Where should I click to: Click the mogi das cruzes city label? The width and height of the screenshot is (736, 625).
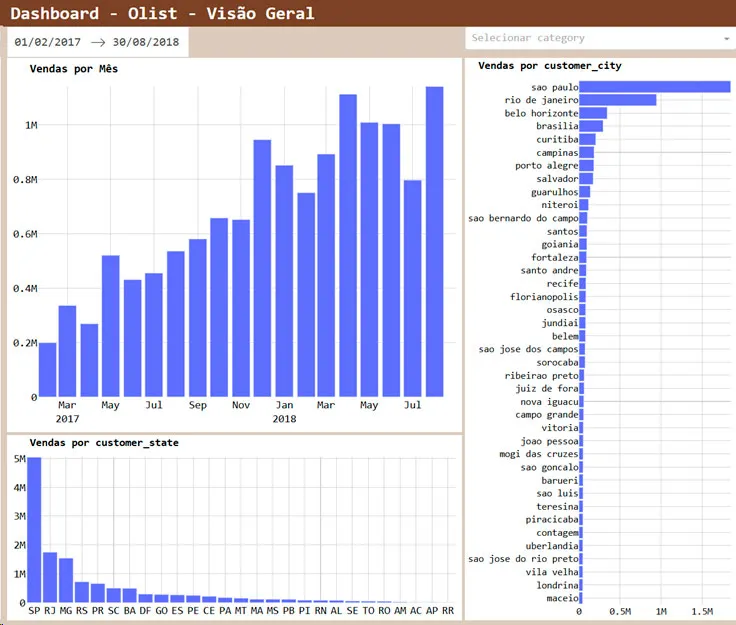pyautogui.click(x=538, y=454)
